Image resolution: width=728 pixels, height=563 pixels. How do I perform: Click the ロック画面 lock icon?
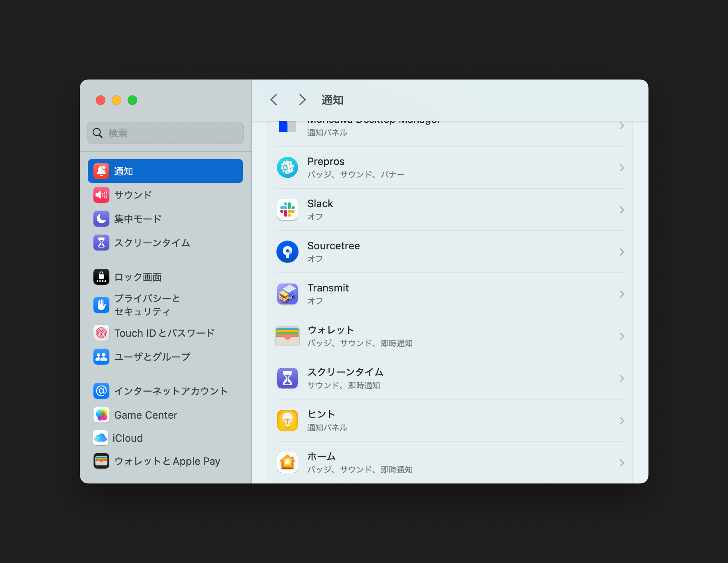click(x=101, y=277)
